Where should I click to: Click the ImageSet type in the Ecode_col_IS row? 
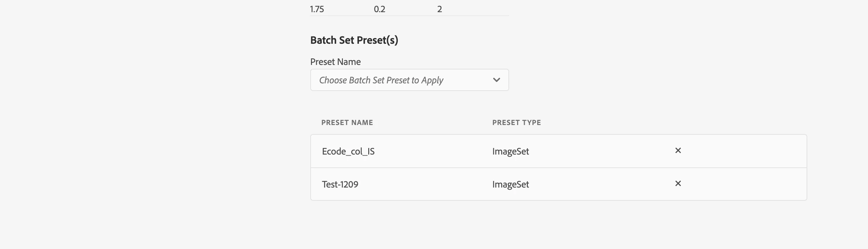[510, 151]
